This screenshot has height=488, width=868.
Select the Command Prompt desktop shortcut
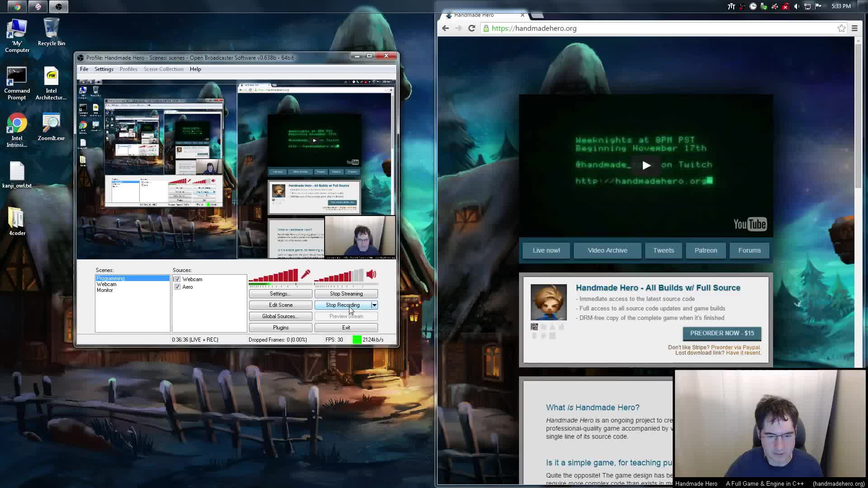pyautogui.click(x=17, y=84)
